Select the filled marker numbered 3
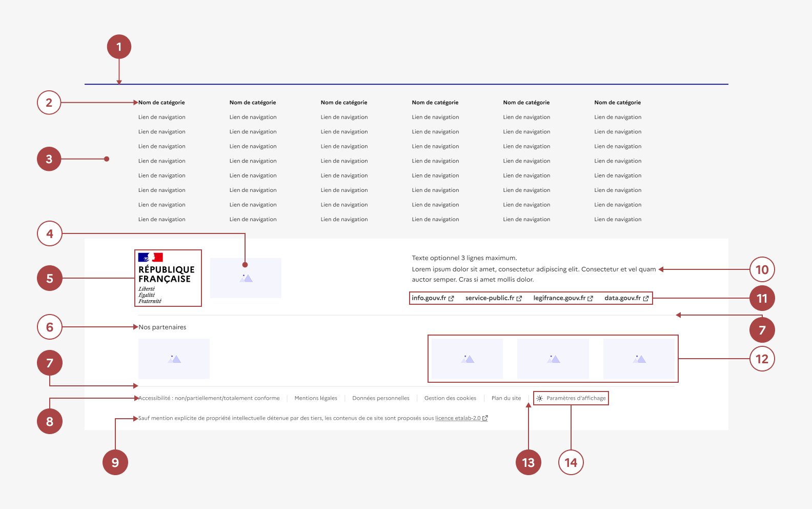Viewport: 812px width, 509px height. [49, 159]
